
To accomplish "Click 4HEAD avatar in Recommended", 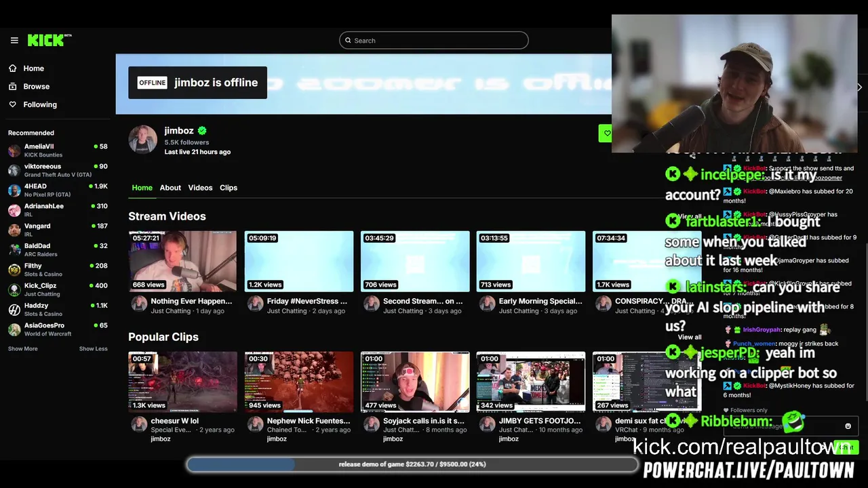I will coord(14,190).
